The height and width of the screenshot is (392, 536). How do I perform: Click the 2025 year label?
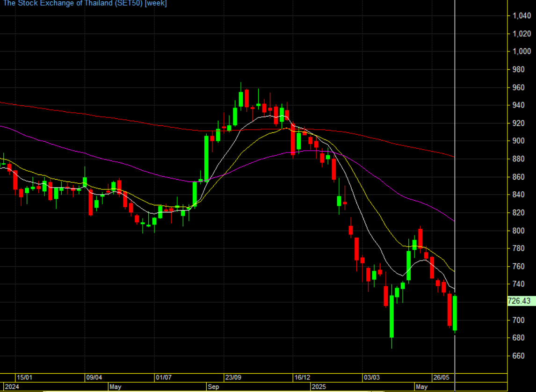319,387
